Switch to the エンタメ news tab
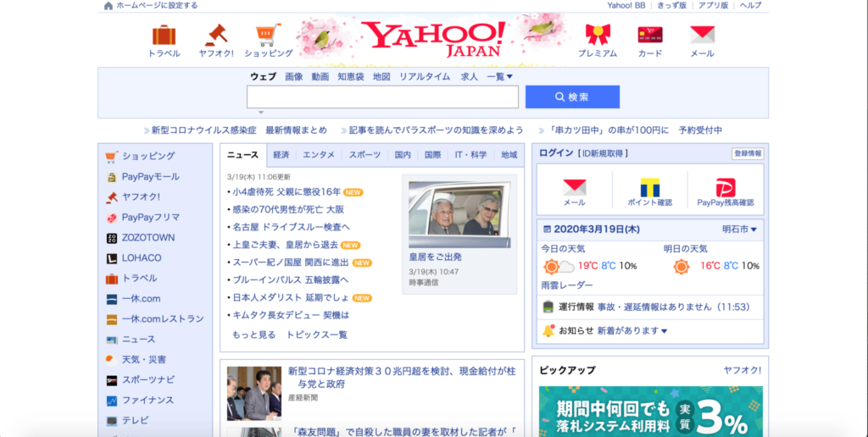Image resolution: width=868 pixels, height=437 pixels. pyautogui.click(x=319, y=156)
